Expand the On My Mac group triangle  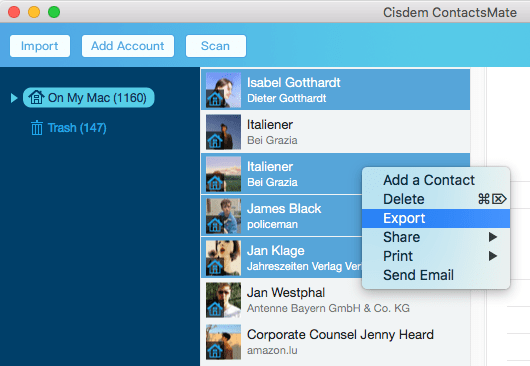coord(14,98)
